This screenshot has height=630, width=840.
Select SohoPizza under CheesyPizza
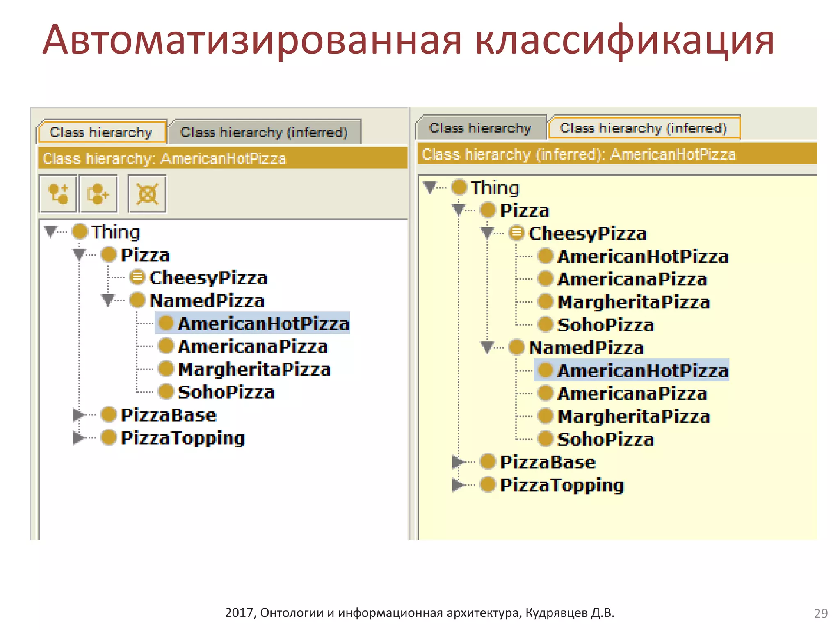605,325
